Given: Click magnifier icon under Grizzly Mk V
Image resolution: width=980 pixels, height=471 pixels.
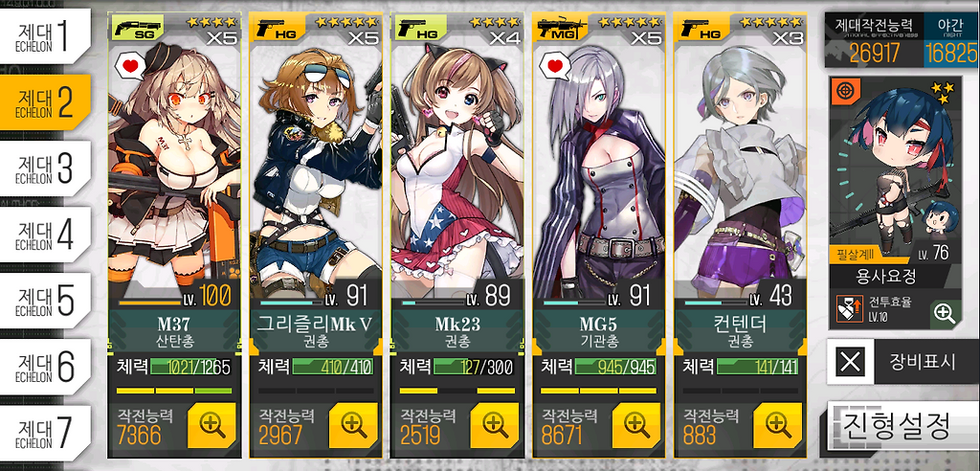Looking at the screenshot, I should pos(353,425).
